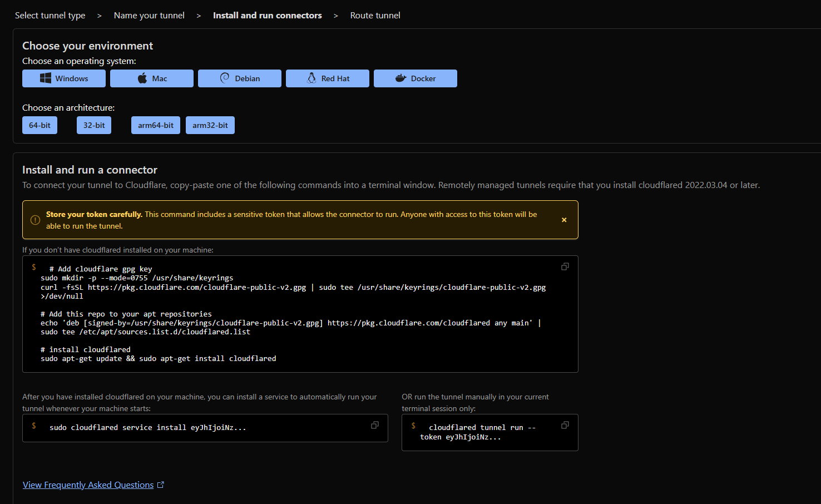Viewport: 821px width, 504px height.
Task: Pick the Debian operating system option
Action: pyautogui.click(x=240, y=78)
